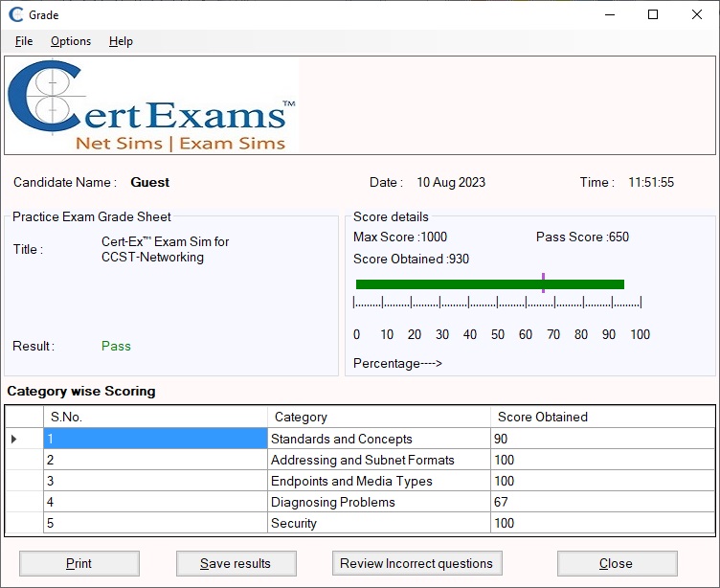Click score 100 in the Security row
The height and width of the screenshot is (588, 720).
602,523
